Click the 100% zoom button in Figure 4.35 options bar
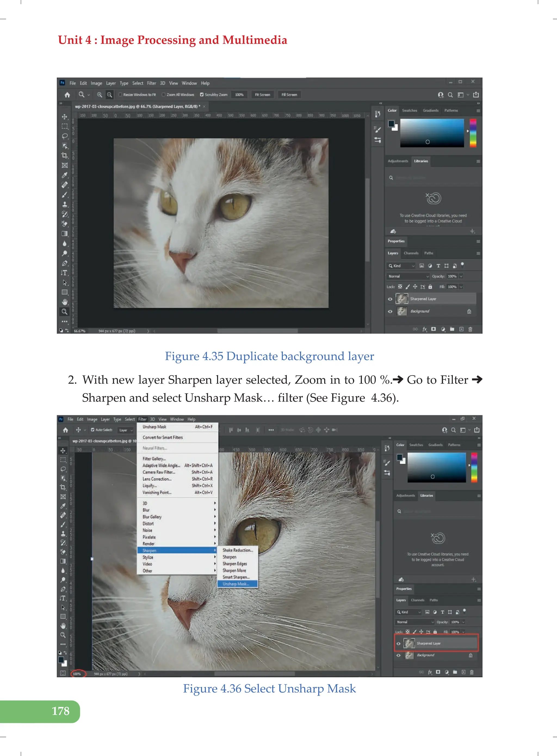557x756 pixels. 239,95
